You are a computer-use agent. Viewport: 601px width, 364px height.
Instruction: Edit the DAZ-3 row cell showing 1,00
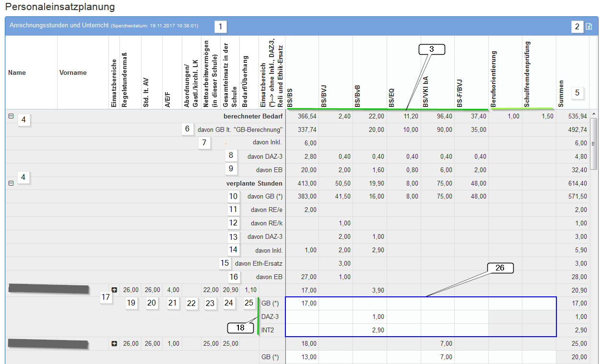(370, 317)
